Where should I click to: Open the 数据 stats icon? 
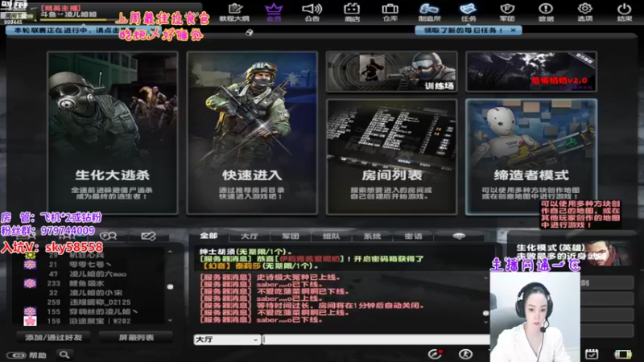tap(546, 12)
